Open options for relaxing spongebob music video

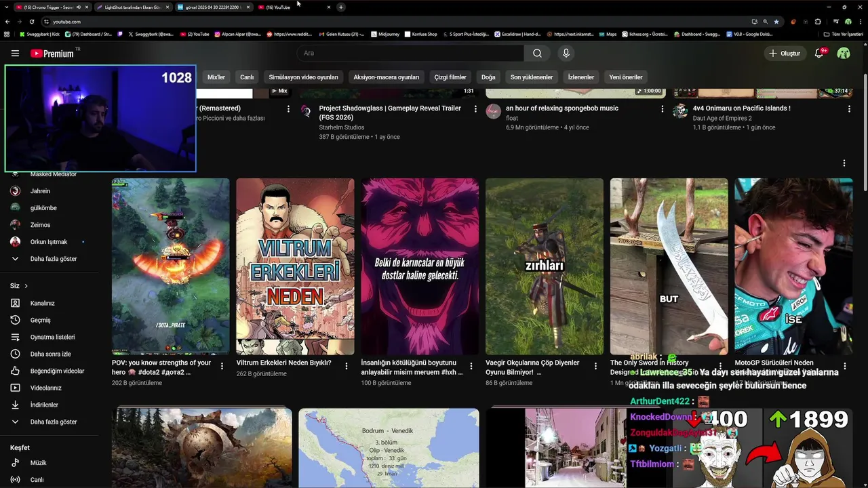click(x=663, y=108)
